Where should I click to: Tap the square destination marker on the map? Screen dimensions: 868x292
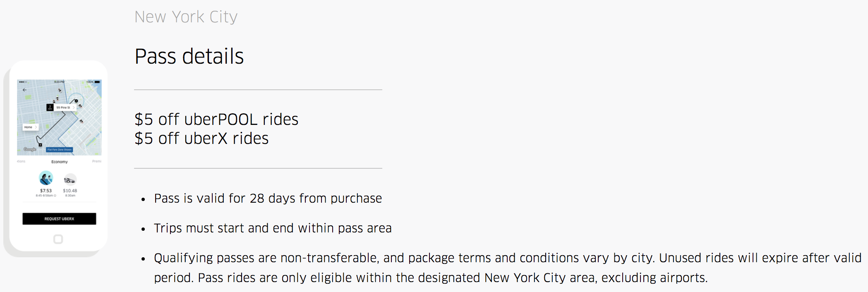[40, 145]
